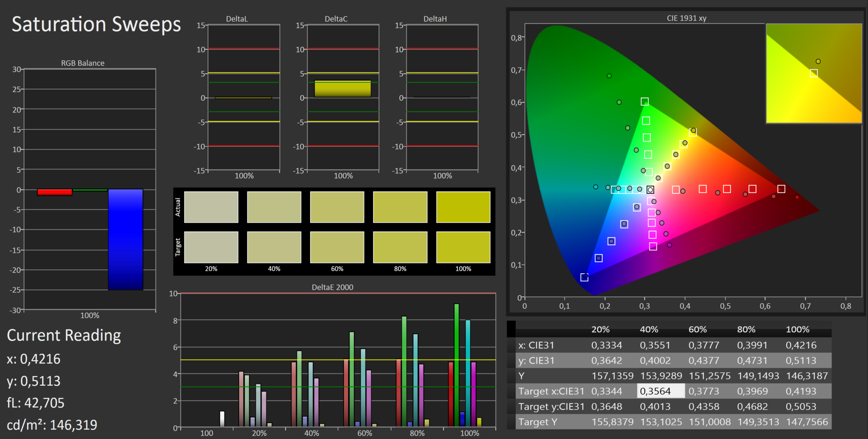Select the Target 20% color swatch

211,247
